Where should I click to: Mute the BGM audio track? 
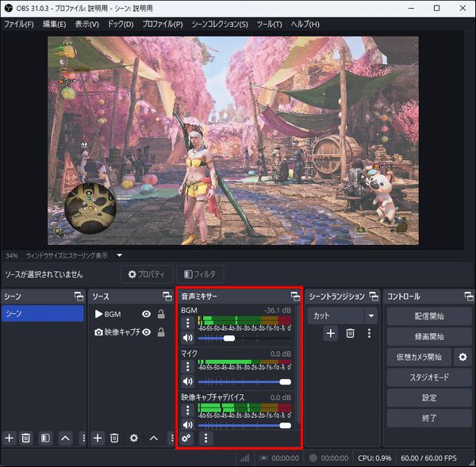(x=187, y=338)
